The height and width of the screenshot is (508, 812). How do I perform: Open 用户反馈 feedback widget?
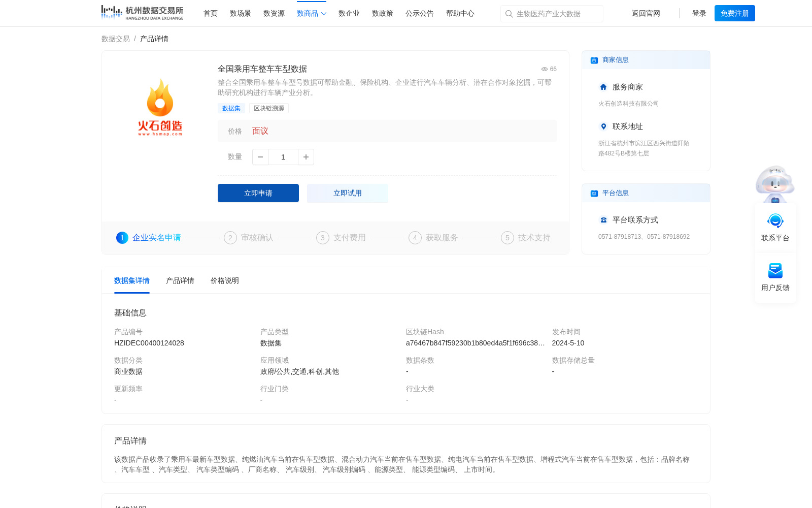(x=775, y=277)
